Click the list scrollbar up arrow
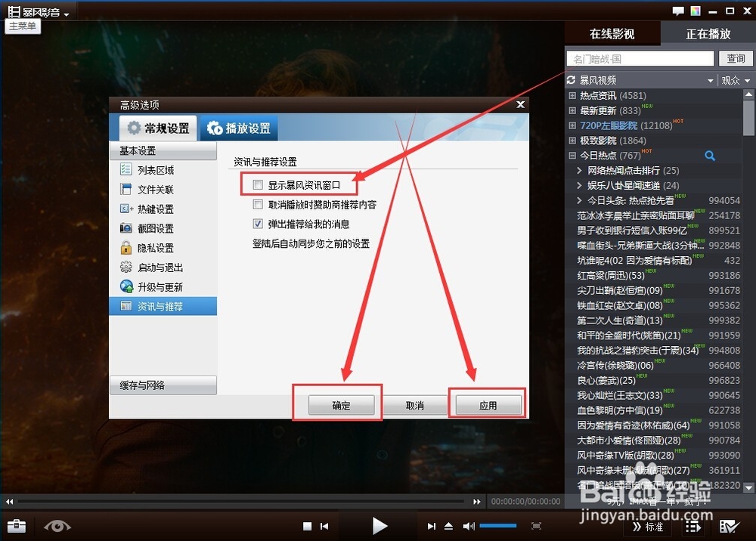Screen dimensions: 756x541 coord(748,95)
